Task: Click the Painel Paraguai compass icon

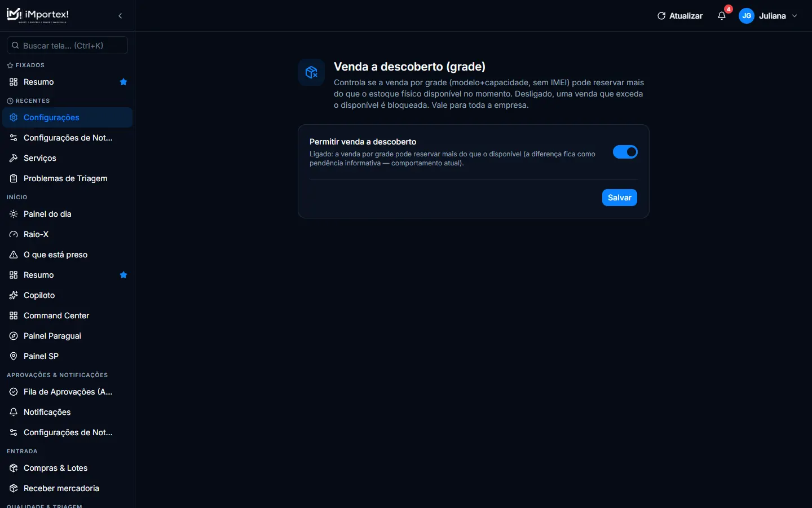Action: pos(14,336)
